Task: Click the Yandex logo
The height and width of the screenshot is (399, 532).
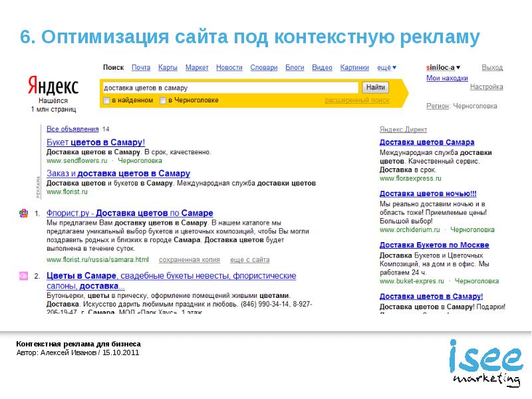Action: click(x=53, y=86)
